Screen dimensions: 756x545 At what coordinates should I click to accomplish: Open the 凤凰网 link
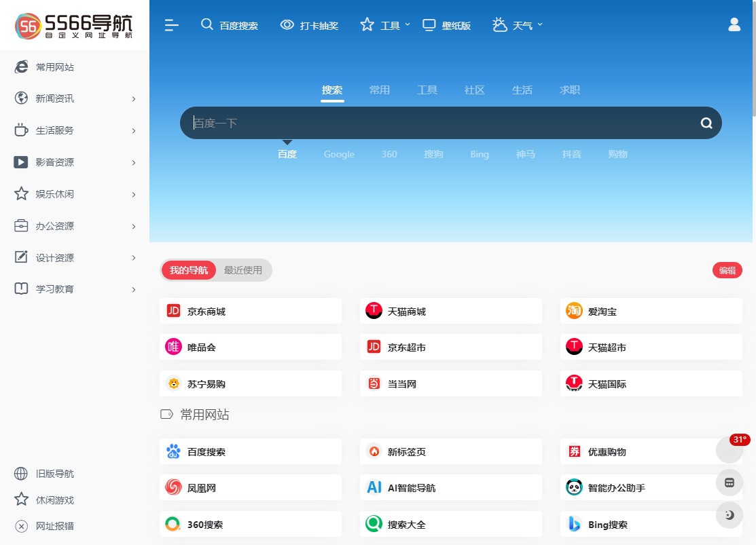[251, 488]
